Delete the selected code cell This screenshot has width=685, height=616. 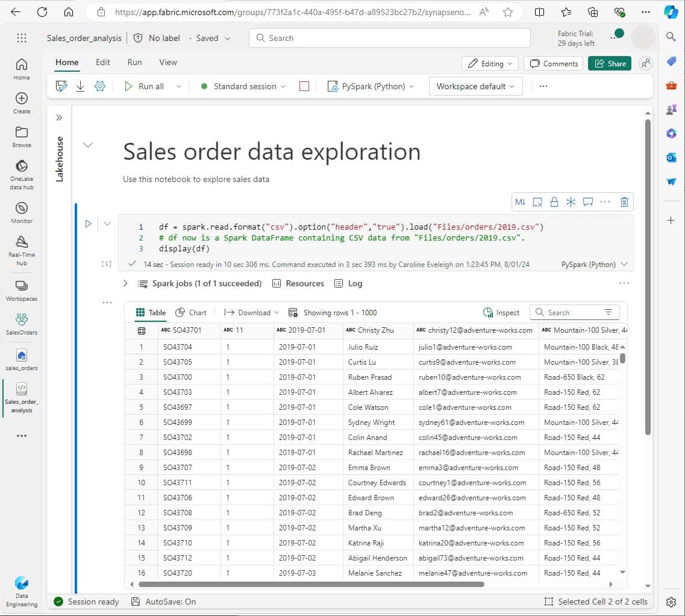point(624,202)
